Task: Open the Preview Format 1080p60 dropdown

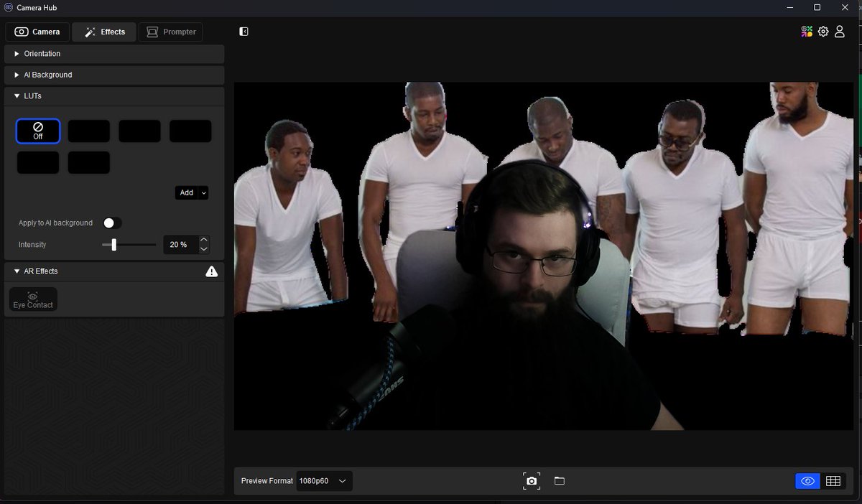Action: [325, 481]
